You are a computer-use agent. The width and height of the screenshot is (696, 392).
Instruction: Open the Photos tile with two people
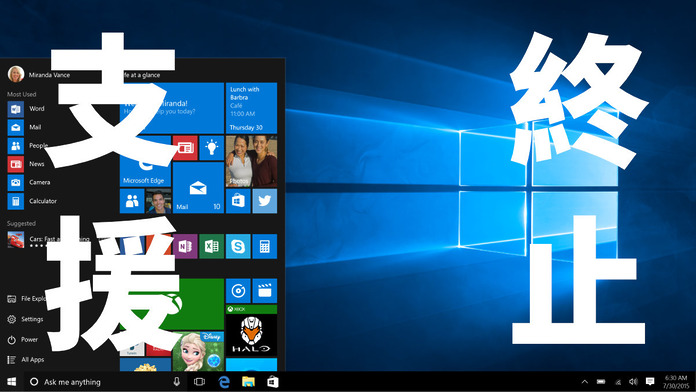pos(251,161)
